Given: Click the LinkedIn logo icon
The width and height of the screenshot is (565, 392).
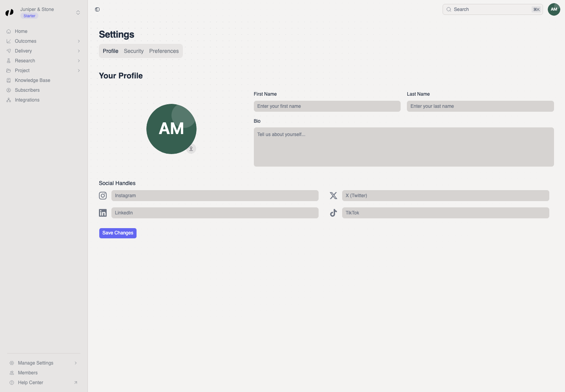Looking at the screenshot, I should point(103,213).
